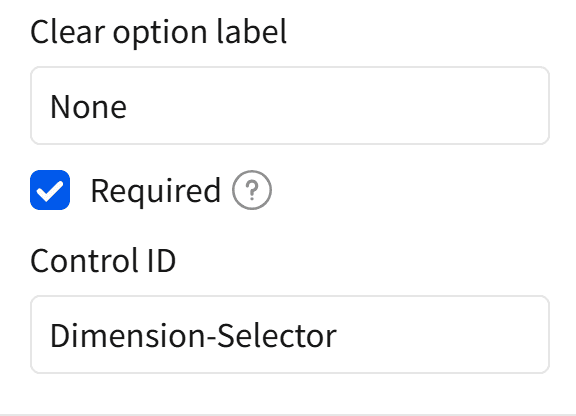Click the Dimension-Selector text field

click(290, 334)
